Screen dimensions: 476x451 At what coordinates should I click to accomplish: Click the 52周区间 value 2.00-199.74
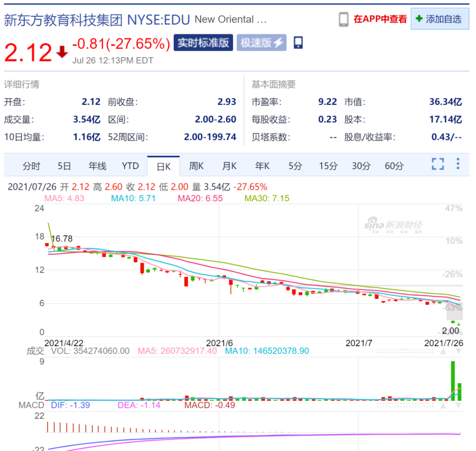[210, 137]
